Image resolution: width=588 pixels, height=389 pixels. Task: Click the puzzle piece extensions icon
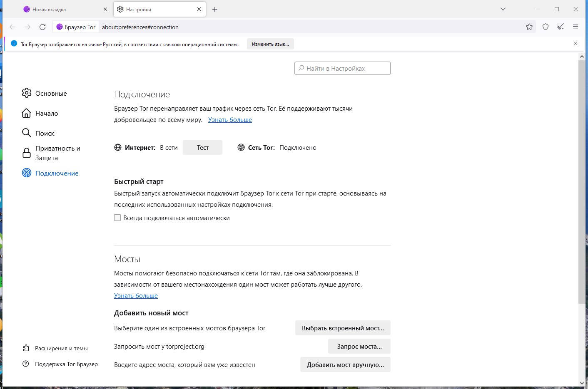[x=26, y=348]
